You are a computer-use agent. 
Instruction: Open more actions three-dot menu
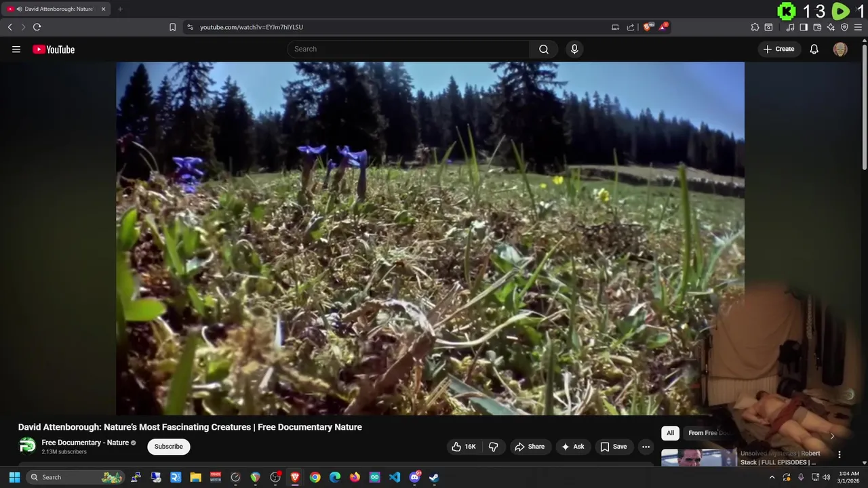point(646,447)
